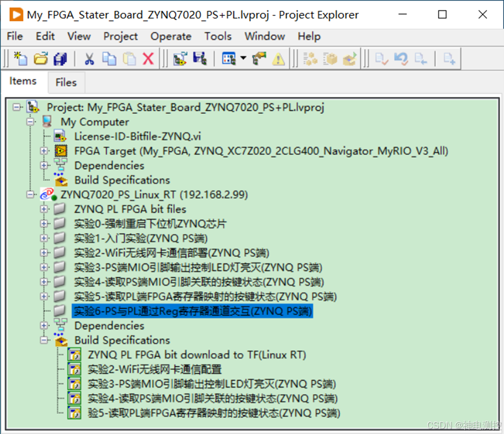Viewport: 504px width, 434px height.
Task: Select build spec 实验3-PS端MIO引脚输出控制LED灯亮灭
Action: (212, 384)
